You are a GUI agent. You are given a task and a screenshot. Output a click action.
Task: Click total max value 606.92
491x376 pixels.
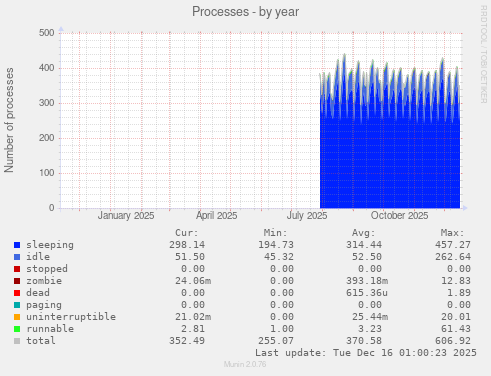(x=453, y=341)
